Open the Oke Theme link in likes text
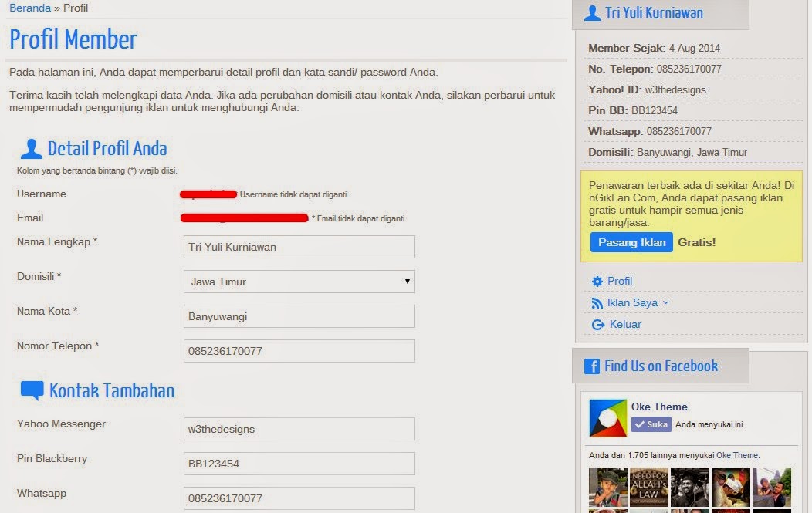The height and width of the screenshot is (513, 812). point(737,456)
